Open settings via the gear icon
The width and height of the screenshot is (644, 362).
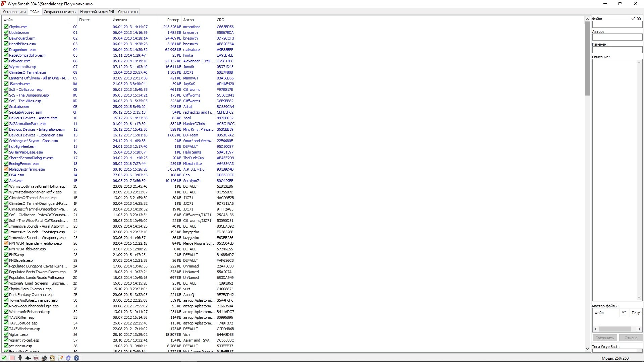(x=68, y=358)
